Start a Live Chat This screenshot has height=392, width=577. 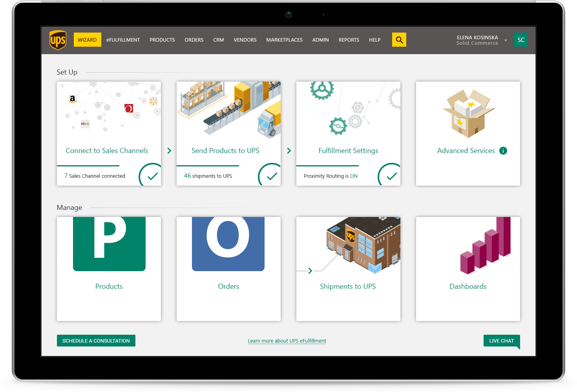pos(502,341)
